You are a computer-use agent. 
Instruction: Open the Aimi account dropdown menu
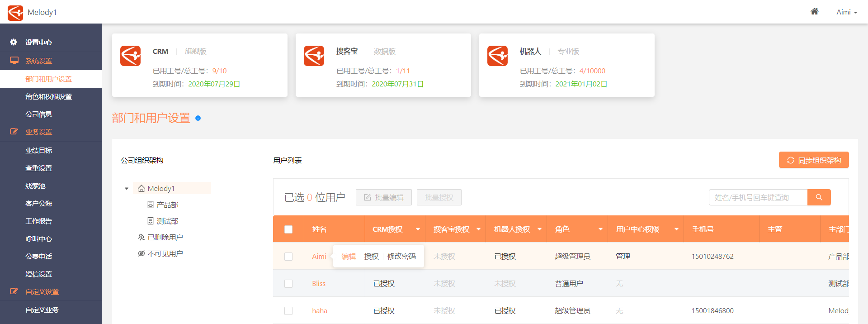tap(846, 12)
